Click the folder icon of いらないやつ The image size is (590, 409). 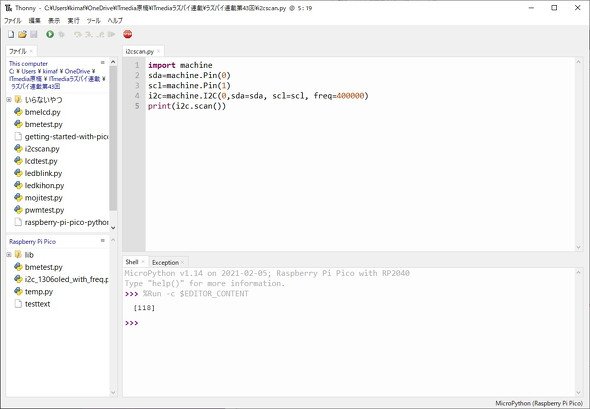tap(18, 99)
